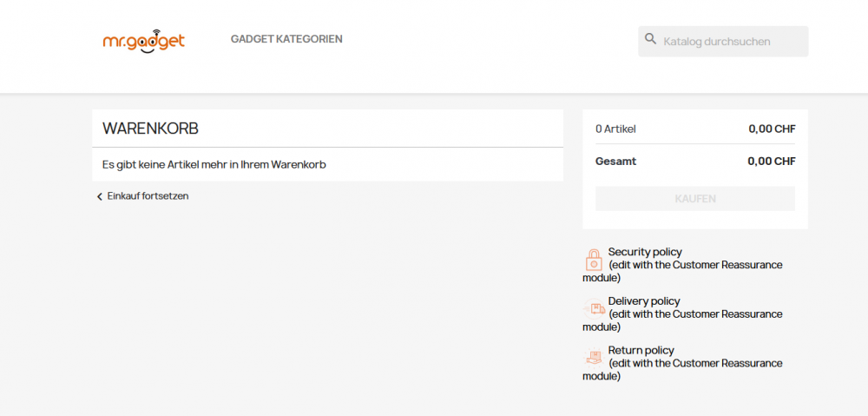Click the 0 Artikel 0,00 CHF amount
The image size is (868, 416).
[x=772, y=129]
